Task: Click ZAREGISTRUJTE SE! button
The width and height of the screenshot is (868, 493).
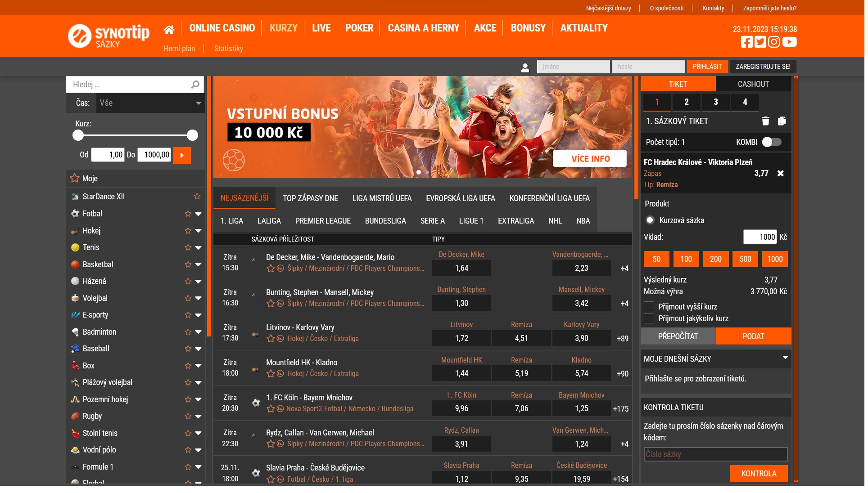Action: (763, 67)
